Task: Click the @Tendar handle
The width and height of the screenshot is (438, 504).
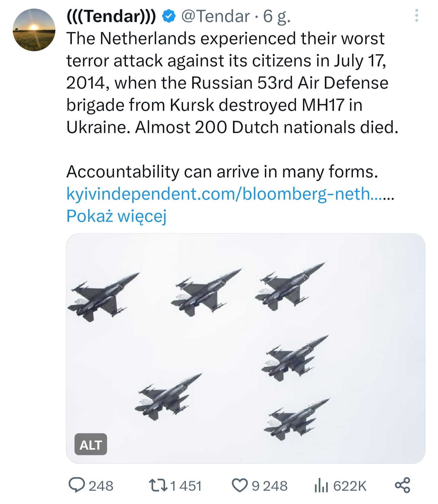Action: click(x=215, y=16)
